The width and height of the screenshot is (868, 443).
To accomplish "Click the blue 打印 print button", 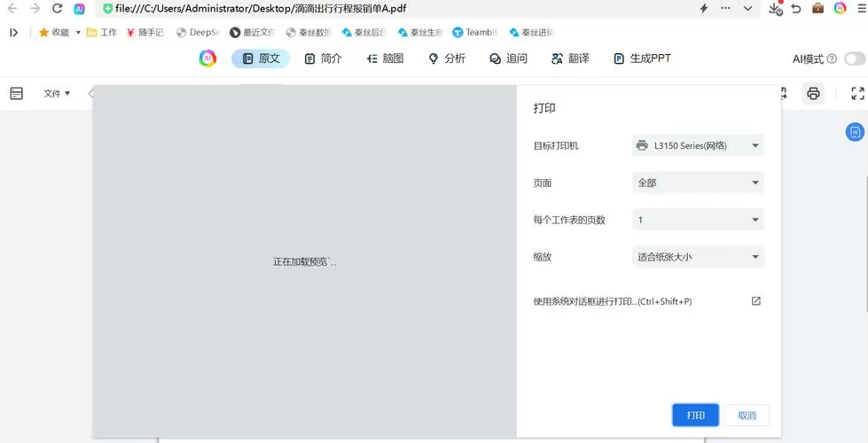I will coord(695,416).
